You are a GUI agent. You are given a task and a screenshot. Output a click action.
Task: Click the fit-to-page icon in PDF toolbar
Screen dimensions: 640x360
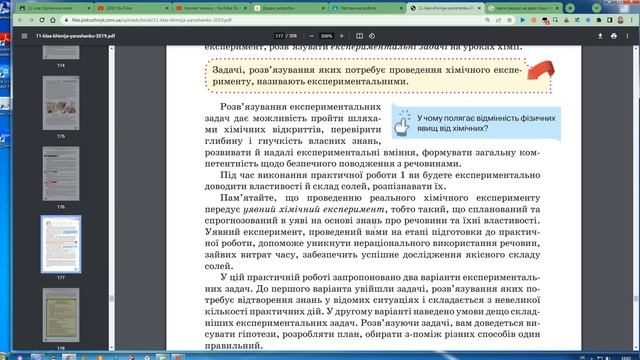(359, 36)
